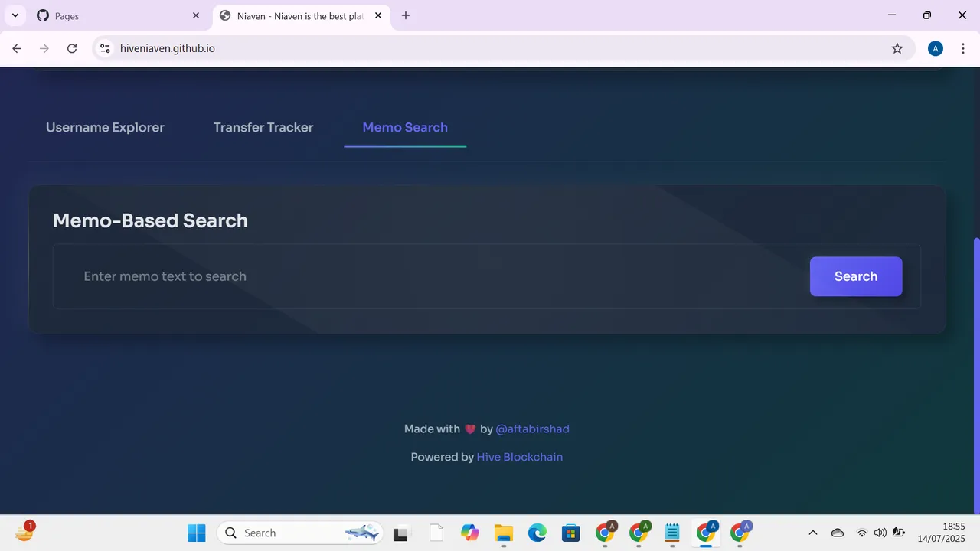The height and width of the screenshot is (551, 980).
Task: Switch to the GitHub Pages browser tab
Action: tap(119, 15)
